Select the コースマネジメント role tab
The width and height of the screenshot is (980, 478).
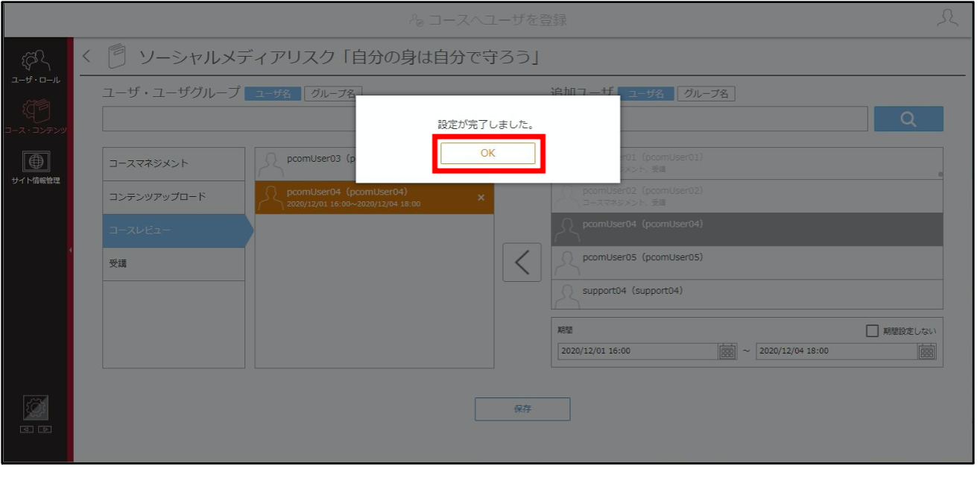click(174, 164)
